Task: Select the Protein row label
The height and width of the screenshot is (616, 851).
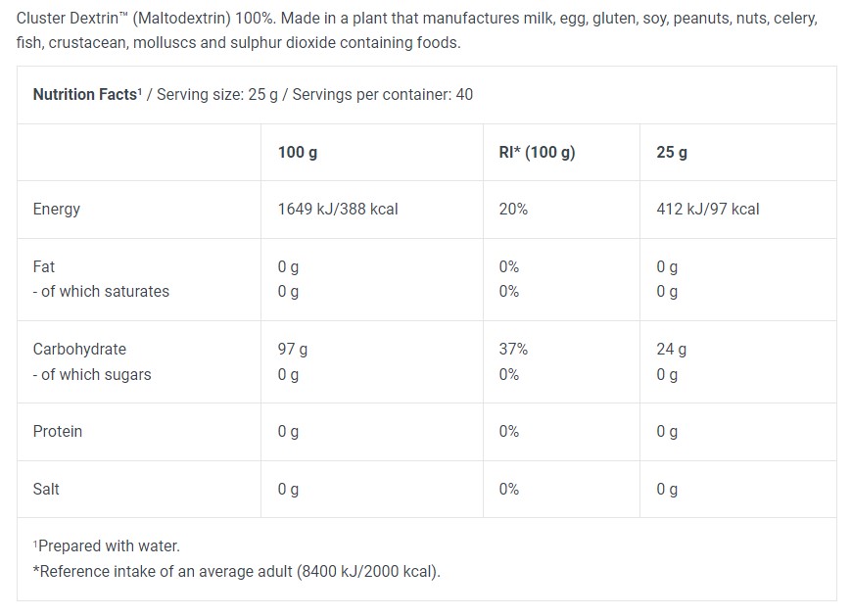Action: (x=58, y=431)
